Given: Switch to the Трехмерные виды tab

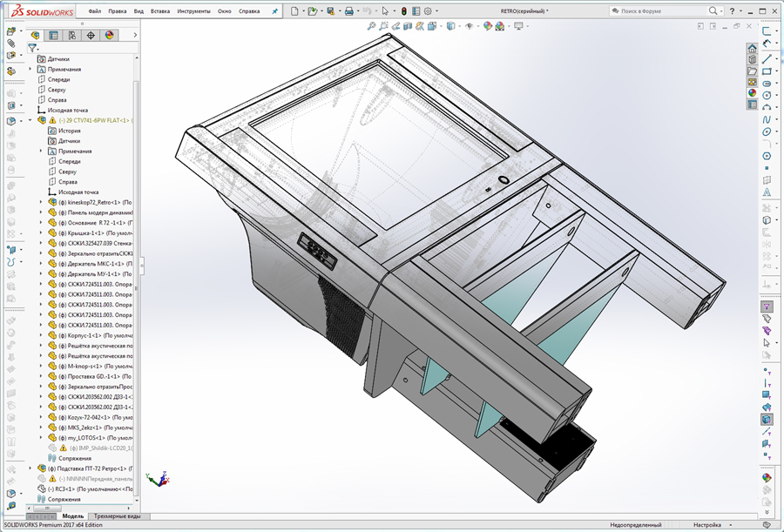Looking at the screenshot, I should pos(118,516).
